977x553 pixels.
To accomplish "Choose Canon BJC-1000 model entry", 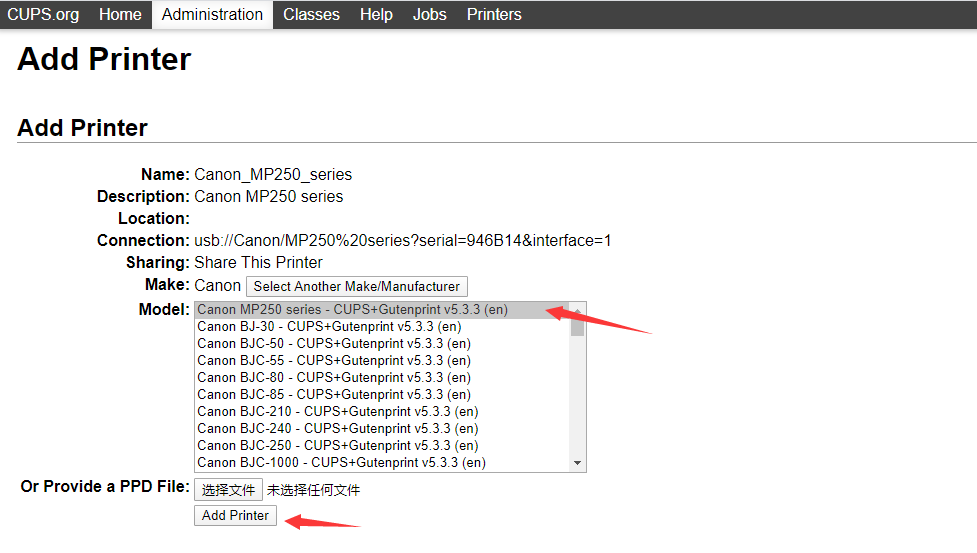I will pyautogui.click(x=382, y=463).
